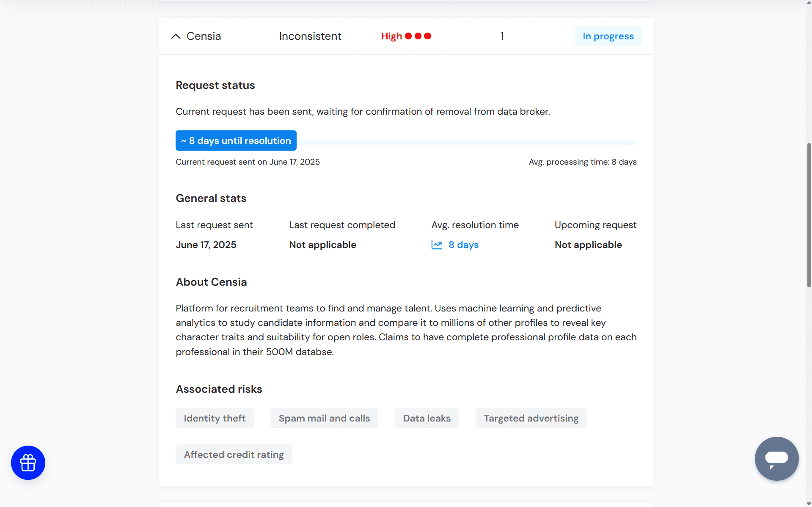Select the Spam mail and calls tag
This screenshot has width=812, height=507.
click(324, 418)
